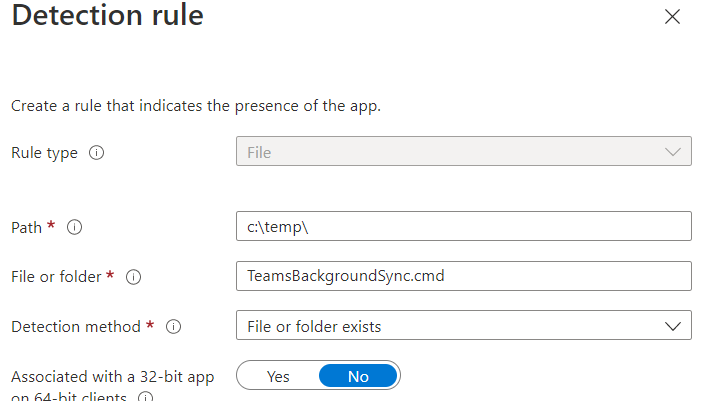The width and height of the screenshot is (702, 401).
Task: Show info tooltip for File or folder
Action: (133, 276)
